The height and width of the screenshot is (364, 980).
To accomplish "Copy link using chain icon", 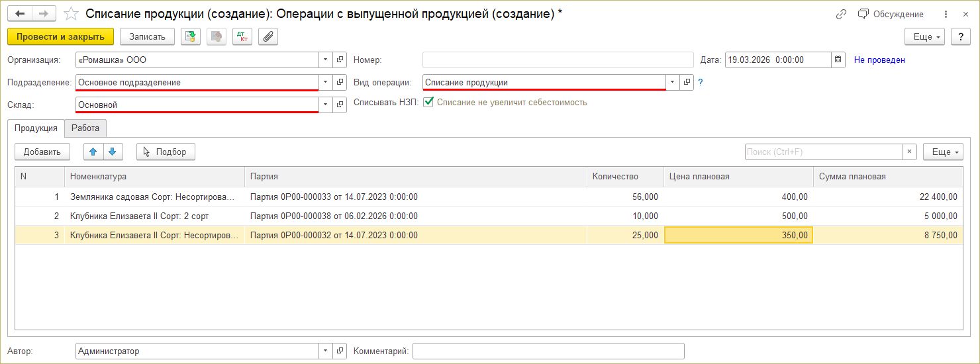I will click(842, 14).
